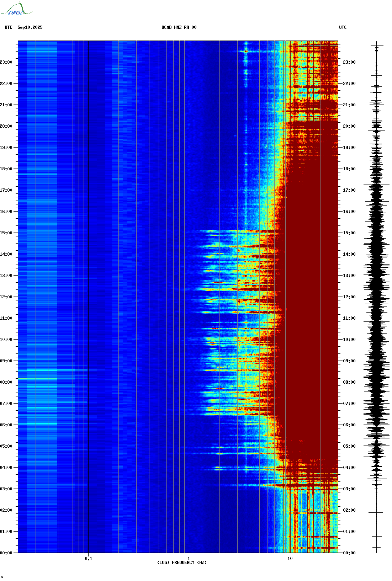Screen dimensions: 392x581
Task: Click the 07:00 label on left time axis
Action: 6,404
